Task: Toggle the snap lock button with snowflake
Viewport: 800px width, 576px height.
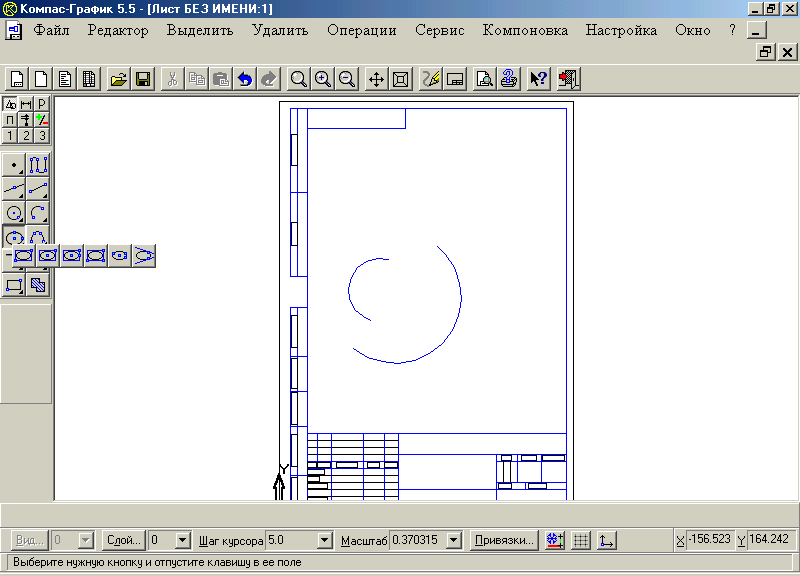Action: [555, 540]
